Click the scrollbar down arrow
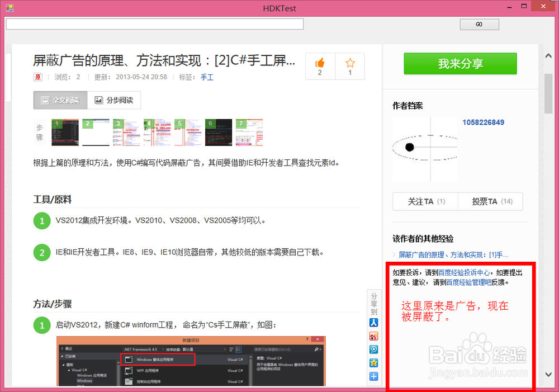559x392 pixels. (548, 374)
